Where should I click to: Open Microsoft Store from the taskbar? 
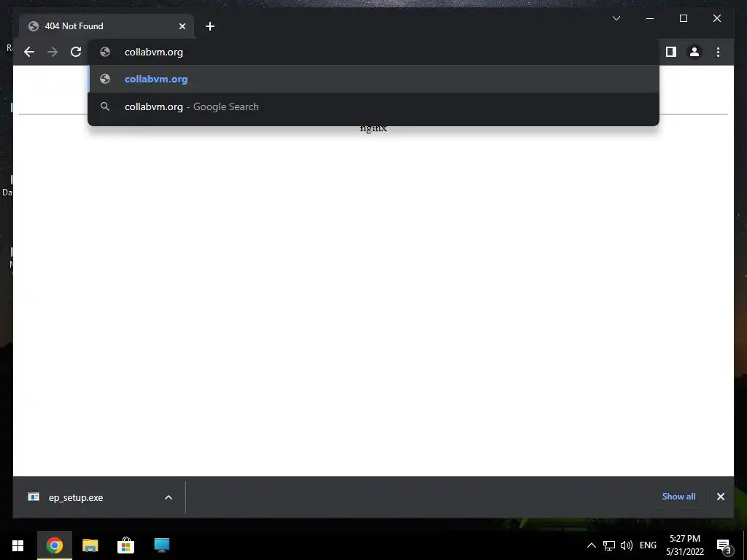pyautogui.click(x=125, y=545)
